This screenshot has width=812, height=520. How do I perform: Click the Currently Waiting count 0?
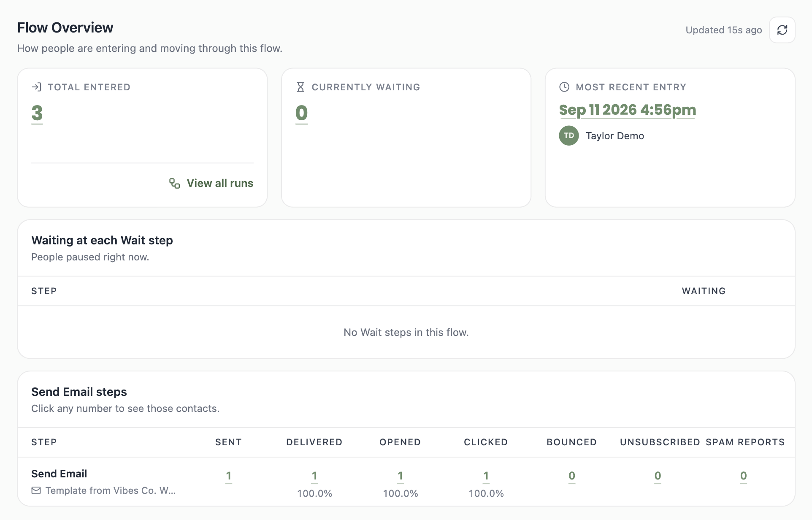click(301, 113)
